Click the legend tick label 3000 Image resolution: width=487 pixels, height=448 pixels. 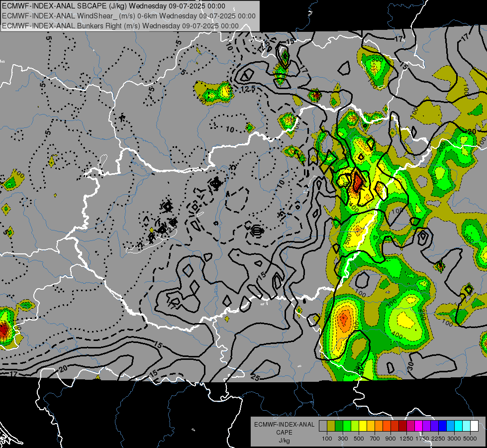click(x=454, y=439)
